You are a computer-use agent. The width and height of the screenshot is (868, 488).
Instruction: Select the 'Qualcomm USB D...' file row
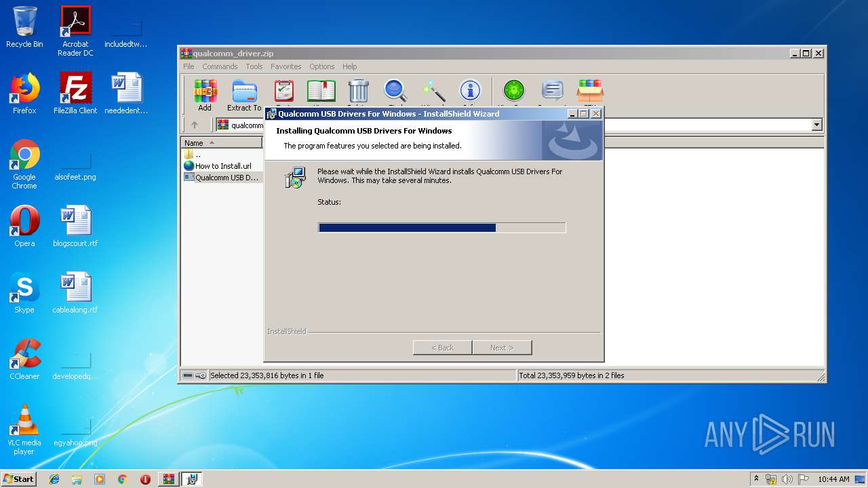pyautogui.click(x=222, y=178)
